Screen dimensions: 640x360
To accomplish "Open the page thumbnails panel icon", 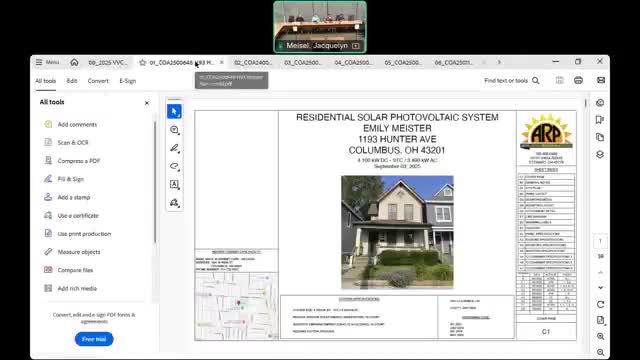I will (x=600, y=137).
